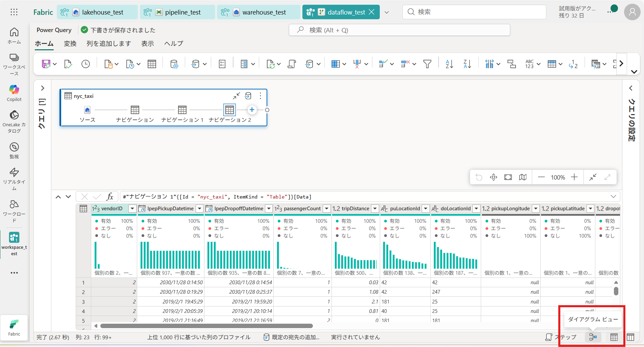Image resolution: width=644 pixels, height=347 pixels.
Task: Open the vendorID column filter dropdown
Action: (x=132, y=209)
